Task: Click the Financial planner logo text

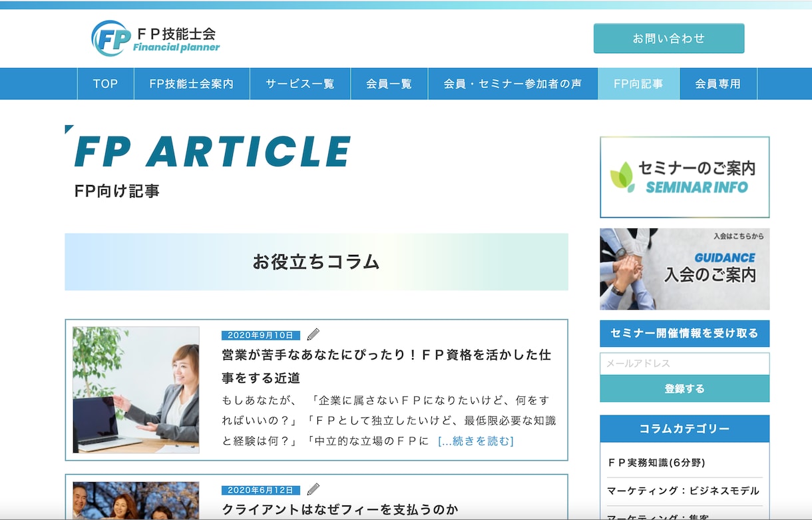Action: [x=176, y=47]
